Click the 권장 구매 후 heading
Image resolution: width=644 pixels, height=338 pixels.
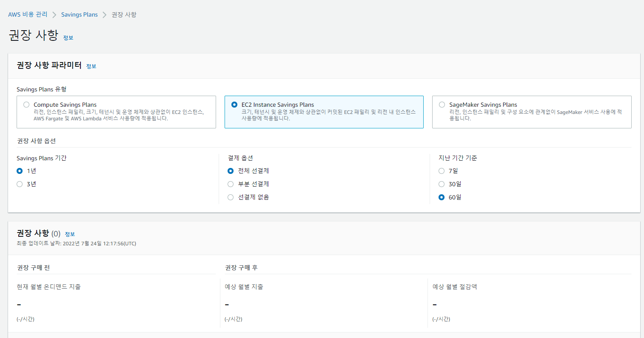click(x=241, y=267)
